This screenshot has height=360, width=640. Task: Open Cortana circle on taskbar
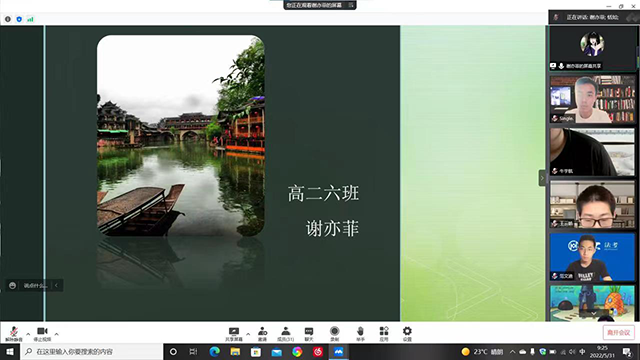pyautogui.click(x=173, y=351)
